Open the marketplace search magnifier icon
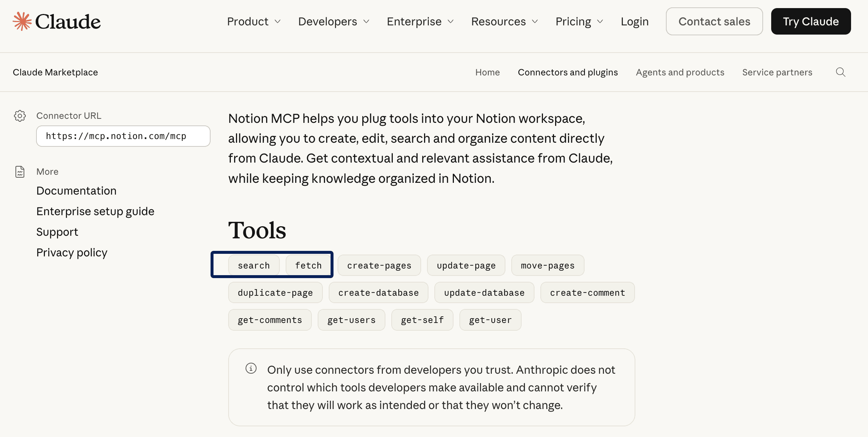Viewport: 868px width, 437px height. coord(840,72)
